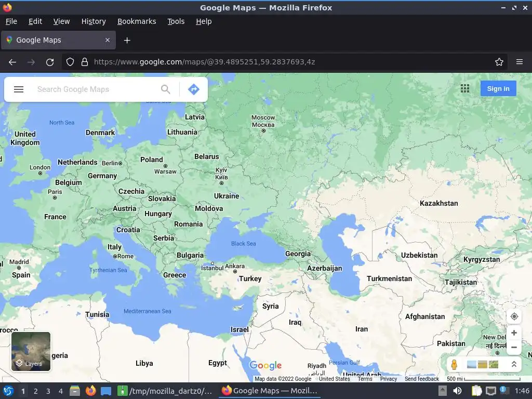Open the third green imagery thumbnail
532x399 pixels.
tap(494, 364)
